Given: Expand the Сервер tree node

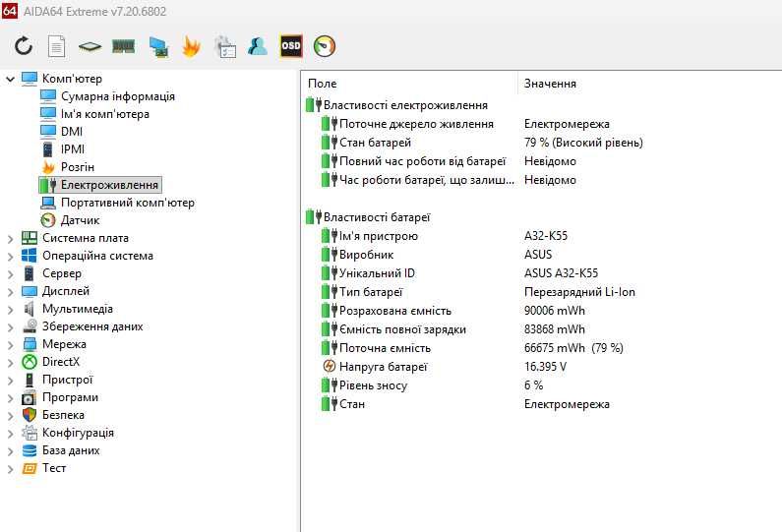Looking at the screenshot, I should (x=10, y=274).
